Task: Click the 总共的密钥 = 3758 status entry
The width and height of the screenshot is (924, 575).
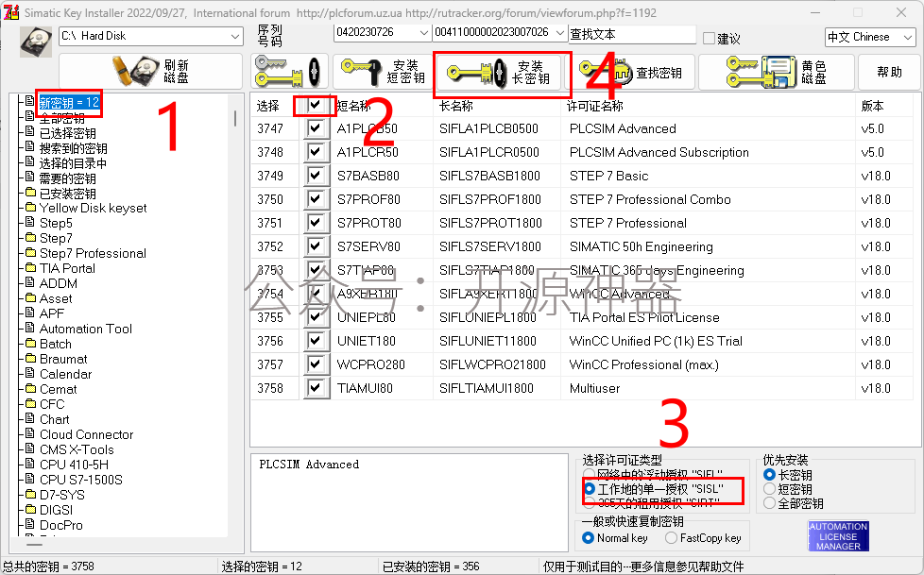Action: (48, 567)
